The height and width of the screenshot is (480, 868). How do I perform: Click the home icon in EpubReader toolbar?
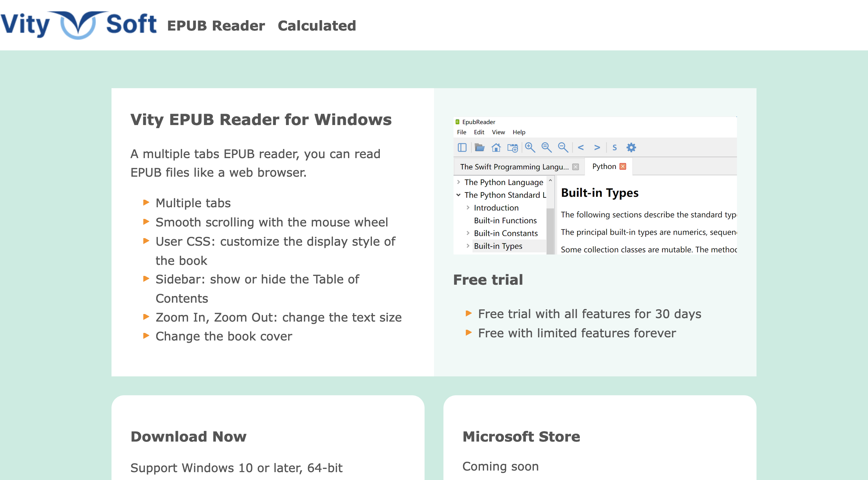point(496,148)
